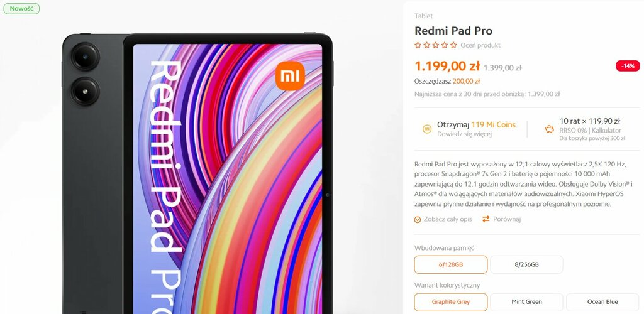Viewport: 644px width, 314px height.
Task: Expand full description via Zobacz cały opis
Action: pos(448,219)
